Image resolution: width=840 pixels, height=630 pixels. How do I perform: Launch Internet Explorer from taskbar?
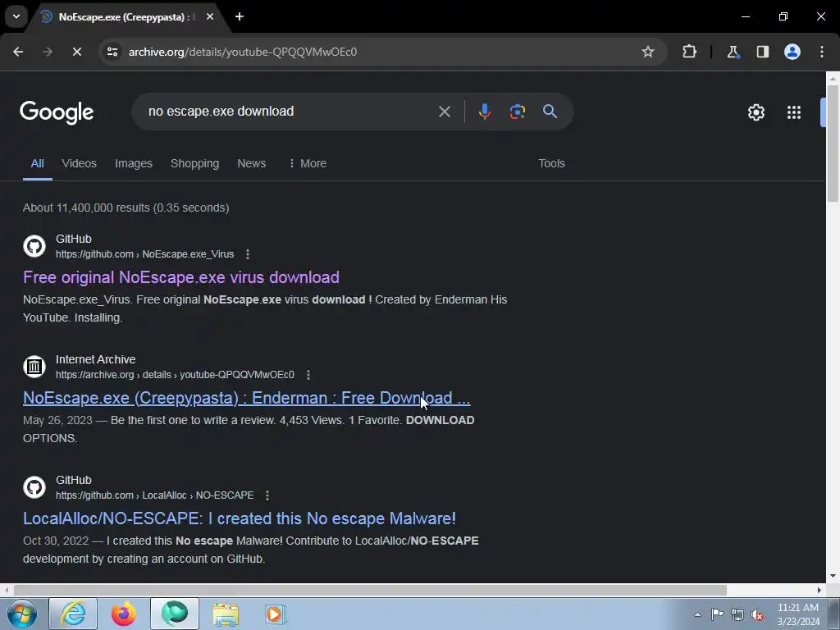click(73, 614)
